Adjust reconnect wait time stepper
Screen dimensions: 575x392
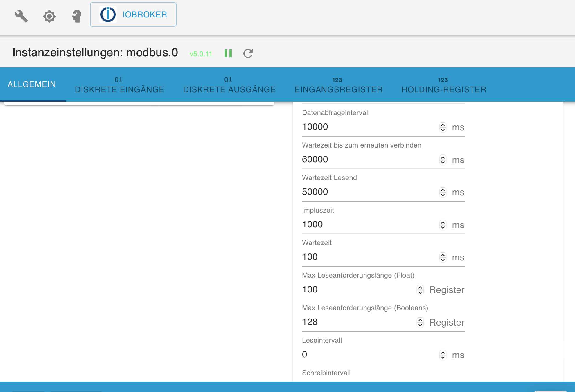click(x=443, y=159)
